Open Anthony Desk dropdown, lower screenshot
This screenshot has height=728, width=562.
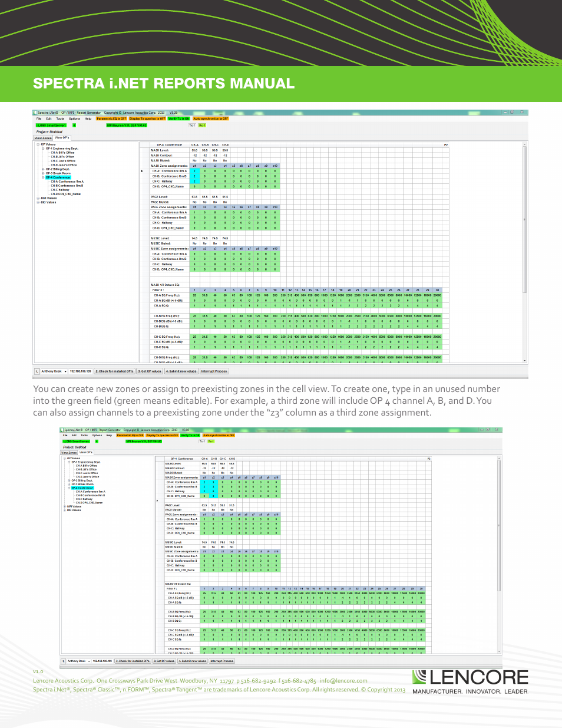88,661
